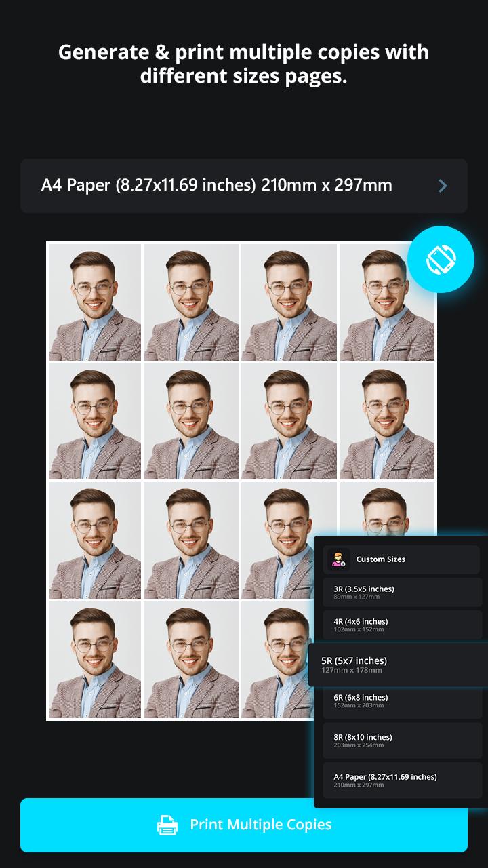This screenshot has width=488, height=868.
Task: Select A4 Paper option in size list
Action: tap(402, 781)
